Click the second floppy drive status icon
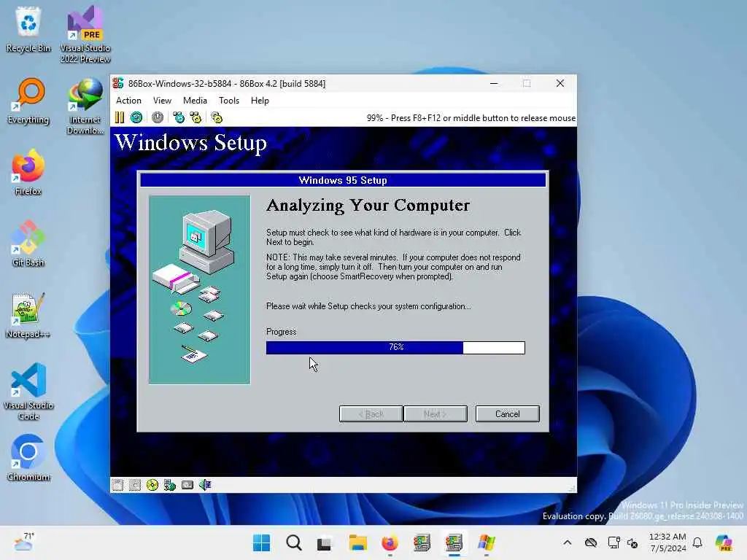Image resolution: width=747 pixels, height=560 pixels. [135, 485]
